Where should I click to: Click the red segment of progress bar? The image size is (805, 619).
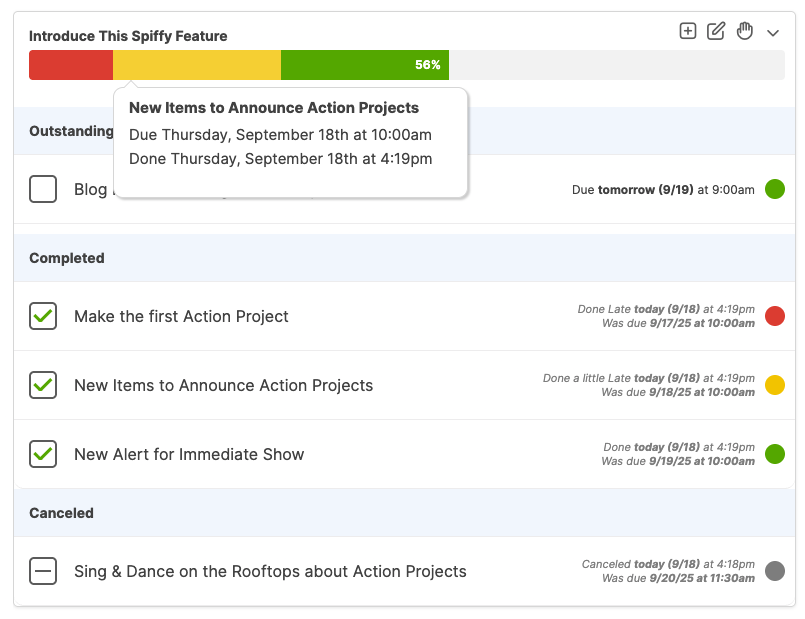point(71,65)
